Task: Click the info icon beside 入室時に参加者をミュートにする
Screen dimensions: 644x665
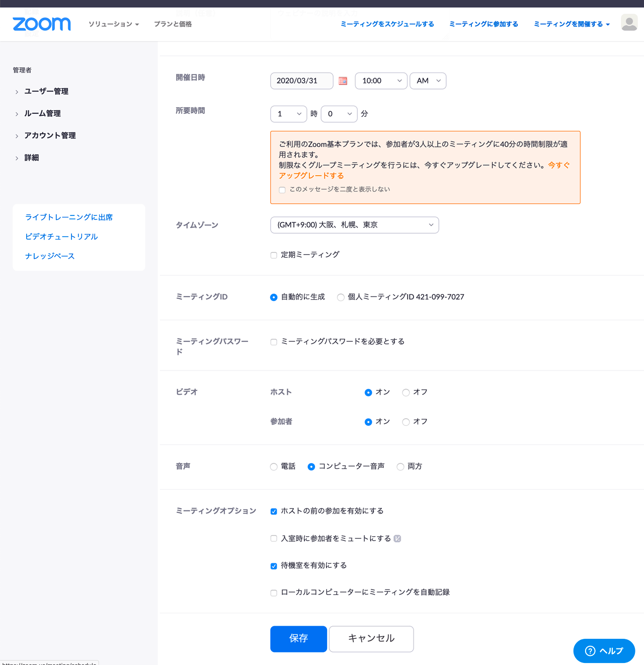Action: [397, 539]
